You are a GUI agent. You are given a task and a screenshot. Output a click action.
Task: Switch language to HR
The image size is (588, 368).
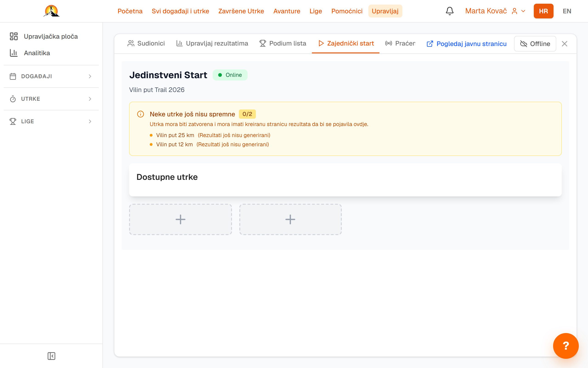tap(543, 11)
